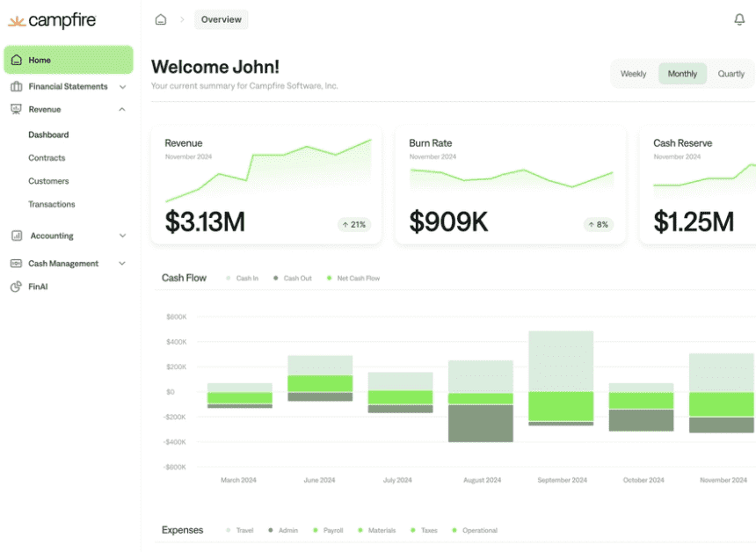Click the Net Cash Flow legend swatch

[329, 279]
